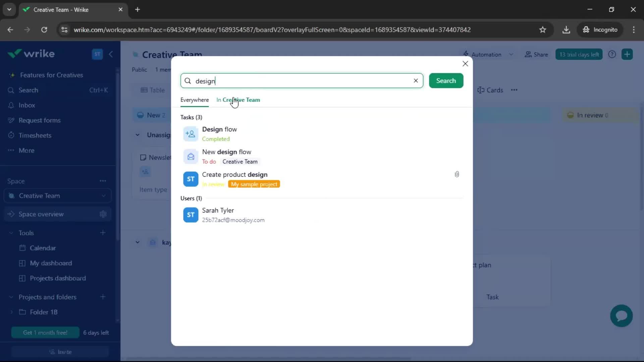Open the Sarah Tyler user result
644x362 pixels.
click(321, 215)
